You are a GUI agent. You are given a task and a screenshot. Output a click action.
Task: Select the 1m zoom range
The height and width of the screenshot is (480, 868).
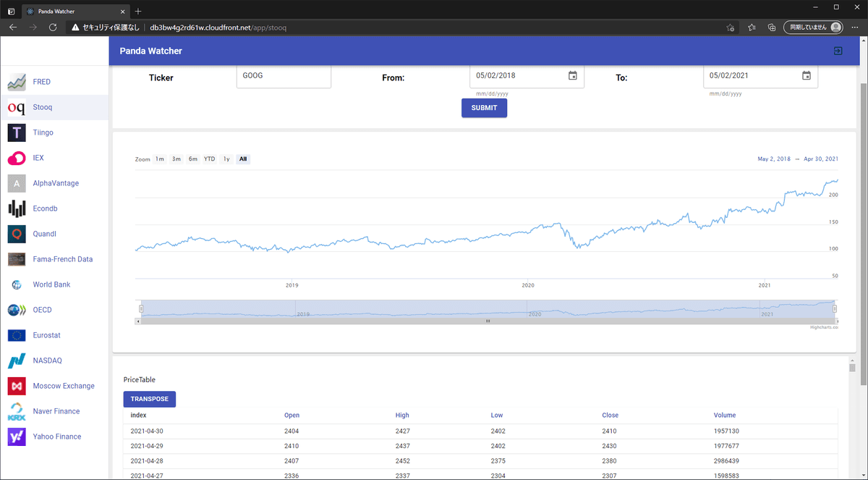[x=159, y=159]
